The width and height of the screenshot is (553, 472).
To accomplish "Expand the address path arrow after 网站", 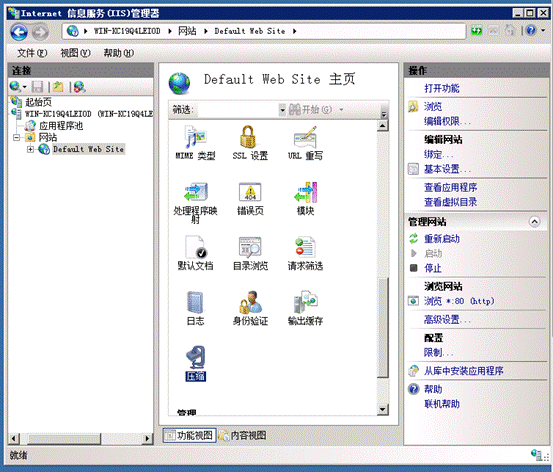I will pos(206,31).
